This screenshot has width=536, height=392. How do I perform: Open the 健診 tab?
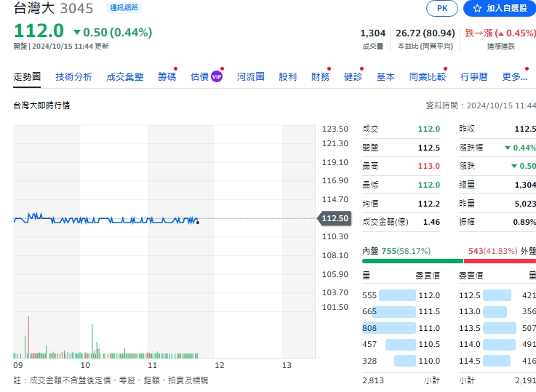tap(353, 76)
